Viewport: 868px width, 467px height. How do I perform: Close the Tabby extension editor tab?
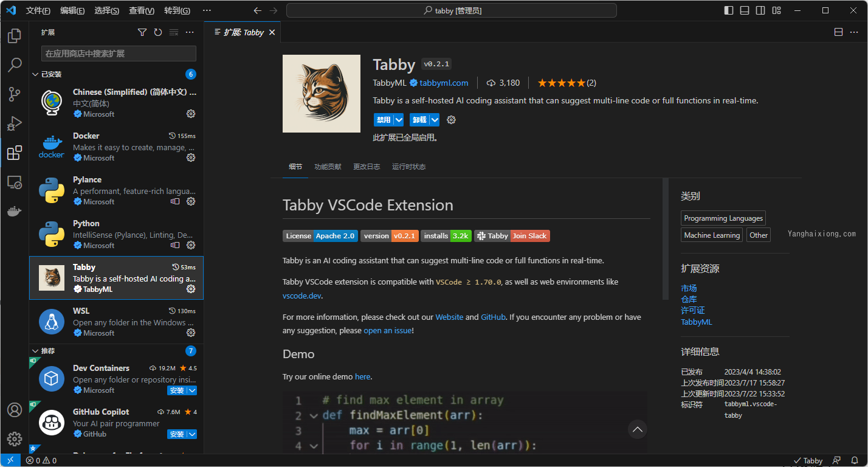click(272, 32)
